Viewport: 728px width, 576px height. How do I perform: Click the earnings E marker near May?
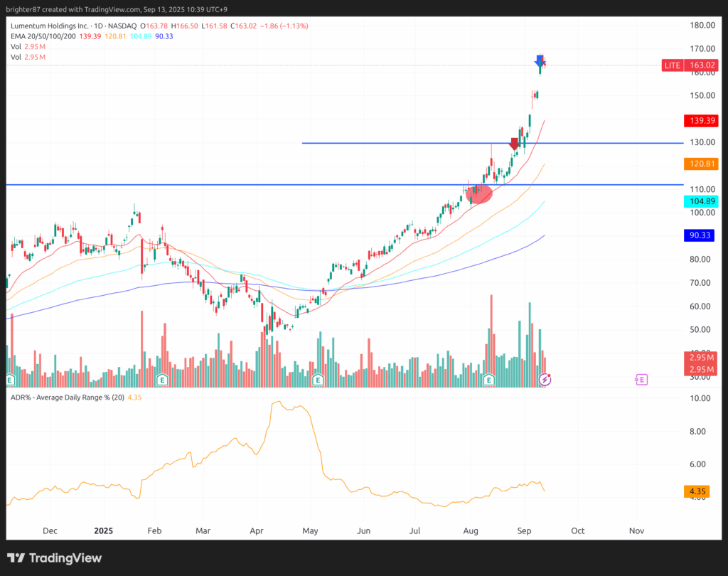click(x=318, y=380)
